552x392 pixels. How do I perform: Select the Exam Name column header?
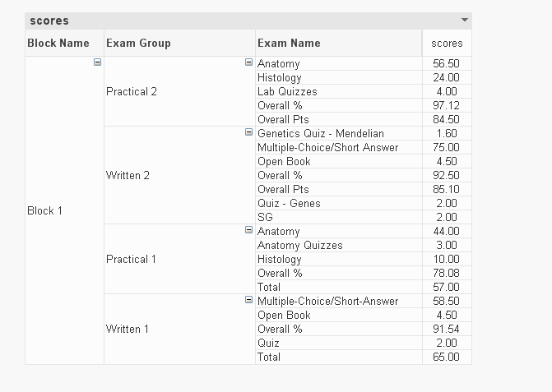point(289,43)
